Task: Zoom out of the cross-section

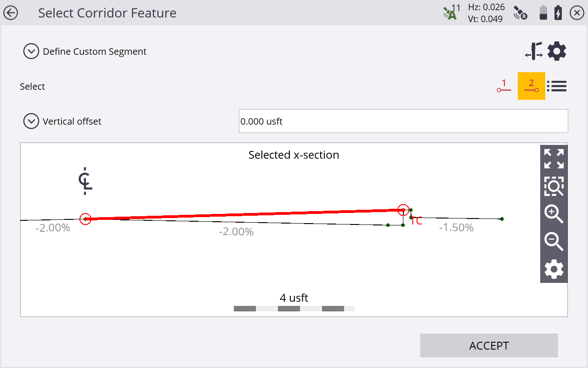Action: [x=554, y=241]
